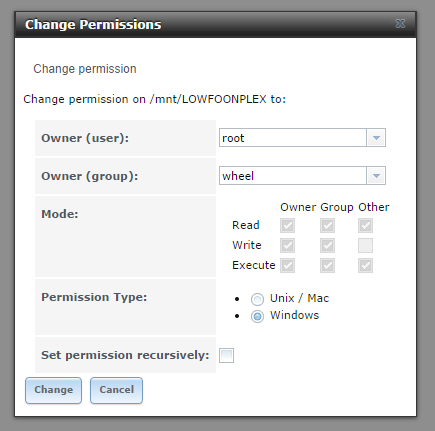Toggle Group Read checkbox
435x431 pixels.
coord(327,226)
